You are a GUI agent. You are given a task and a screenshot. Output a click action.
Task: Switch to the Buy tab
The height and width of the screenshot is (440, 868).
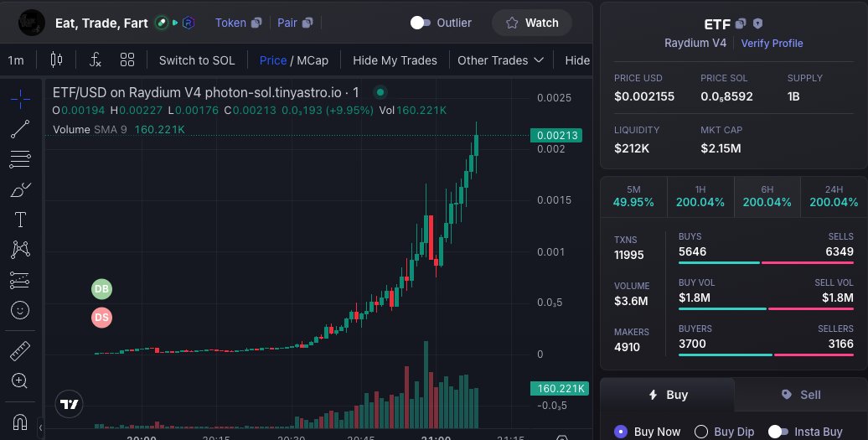coord(668,395)
